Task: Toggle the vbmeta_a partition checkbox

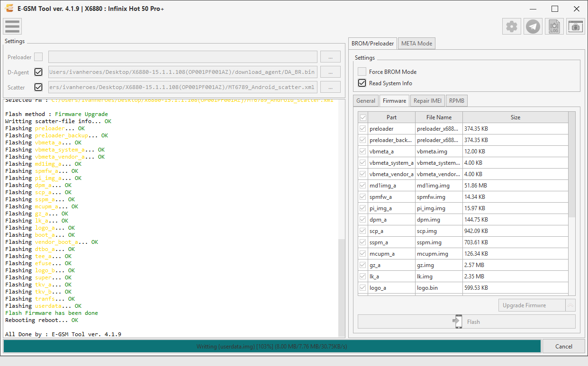Action: (363, 152)
